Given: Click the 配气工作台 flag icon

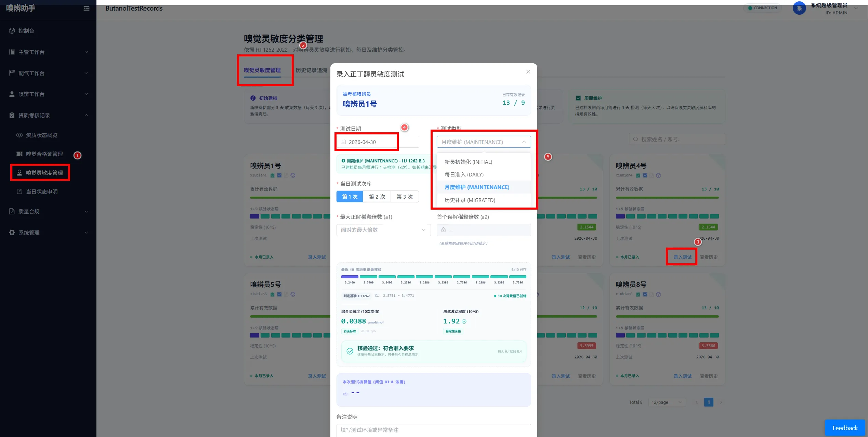Looking at the screenshot, I should (x=12, y=73).
